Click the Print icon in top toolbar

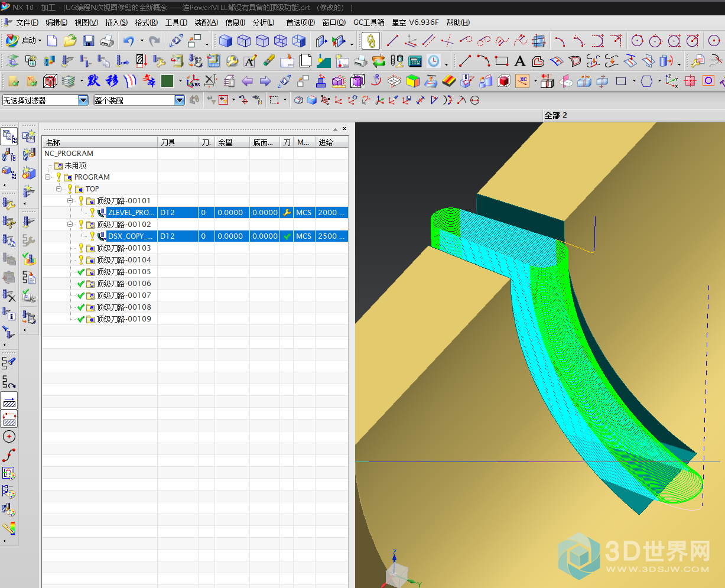[x=107, y=41]
